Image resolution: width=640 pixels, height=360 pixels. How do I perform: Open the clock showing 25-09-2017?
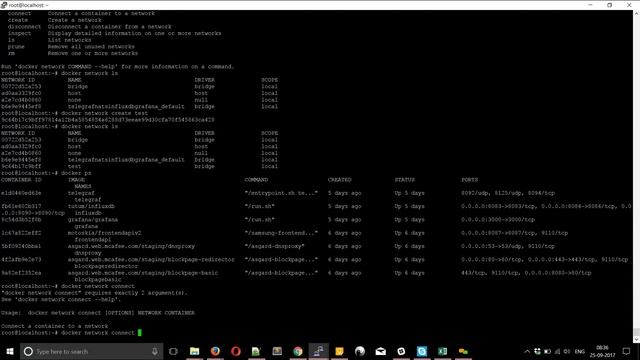(602, 351)
